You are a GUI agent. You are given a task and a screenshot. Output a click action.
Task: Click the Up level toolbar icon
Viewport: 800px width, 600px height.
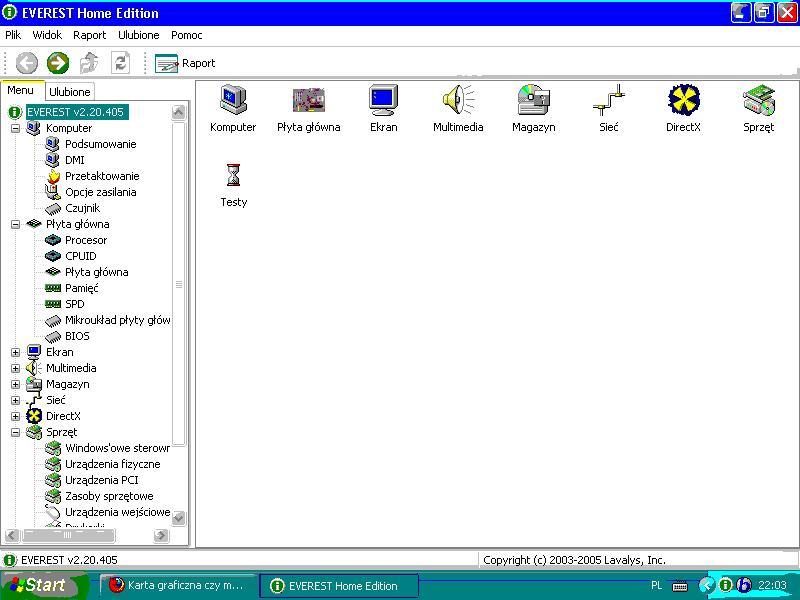pos(89,63)
